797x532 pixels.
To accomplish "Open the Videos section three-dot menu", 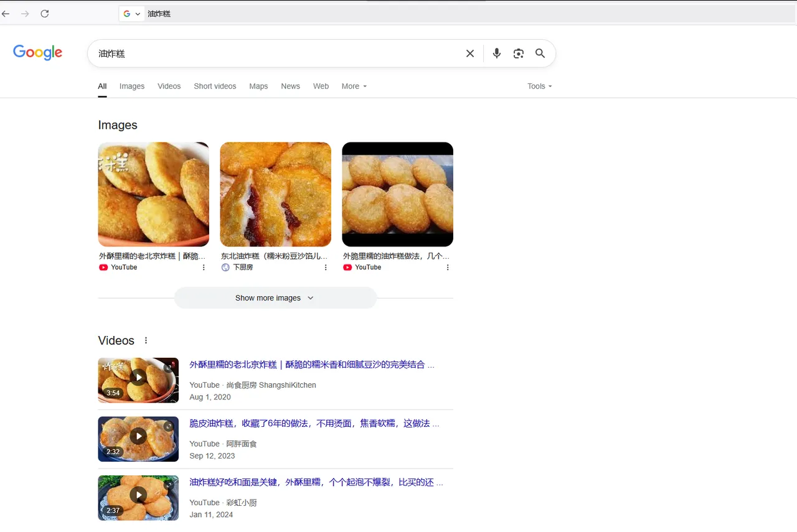I will (146, 340).
